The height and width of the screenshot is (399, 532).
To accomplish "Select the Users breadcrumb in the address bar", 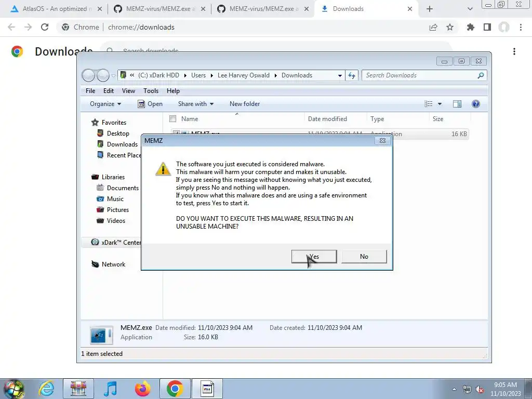I will [198, 75].
